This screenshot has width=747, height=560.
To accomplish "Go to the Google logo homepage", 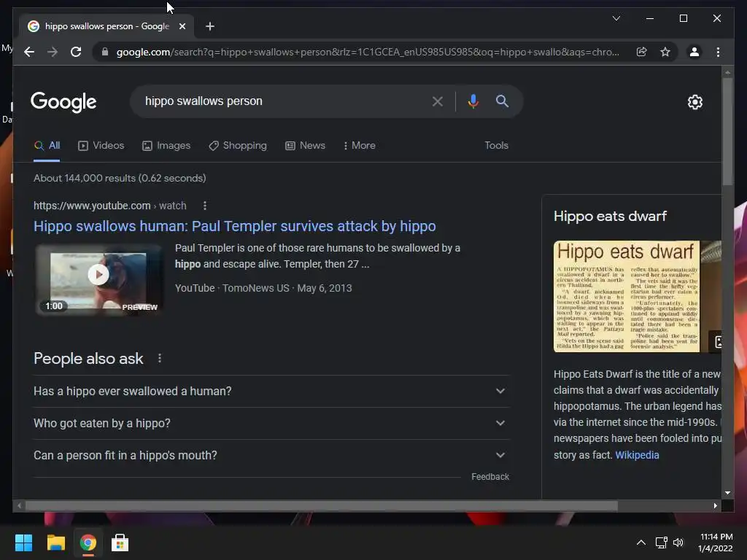I will [63, 102].
